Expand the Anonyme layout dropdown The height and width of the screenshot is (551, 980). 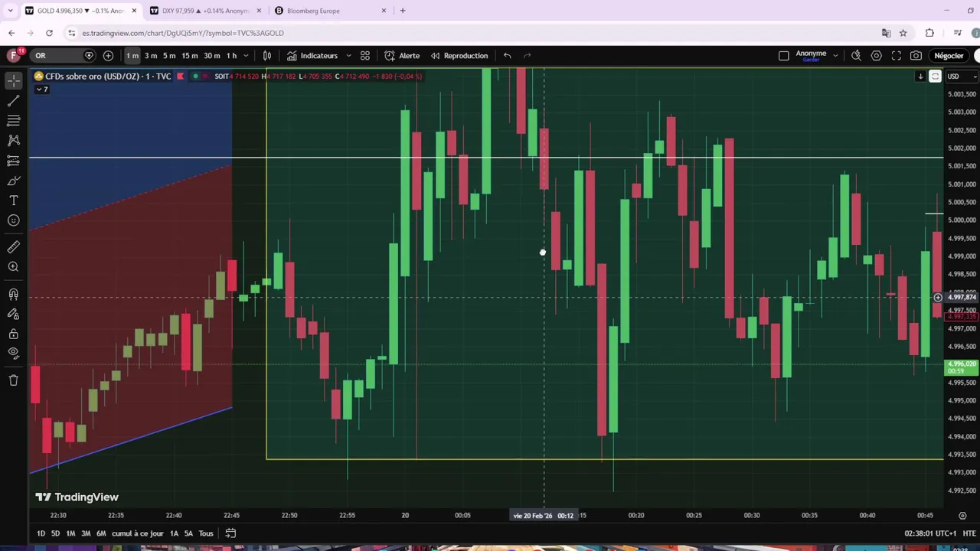(835, 55)
